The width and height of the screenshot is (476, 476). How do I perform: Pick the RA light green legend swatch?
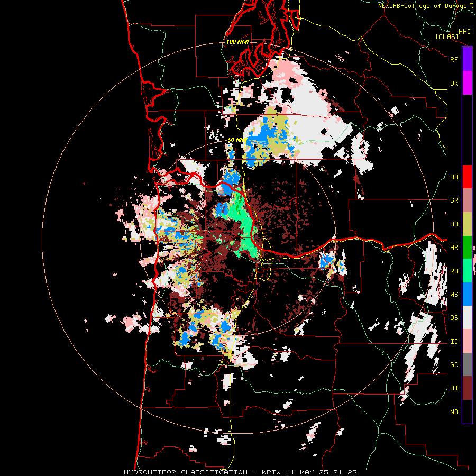click(x=467, y=271)
